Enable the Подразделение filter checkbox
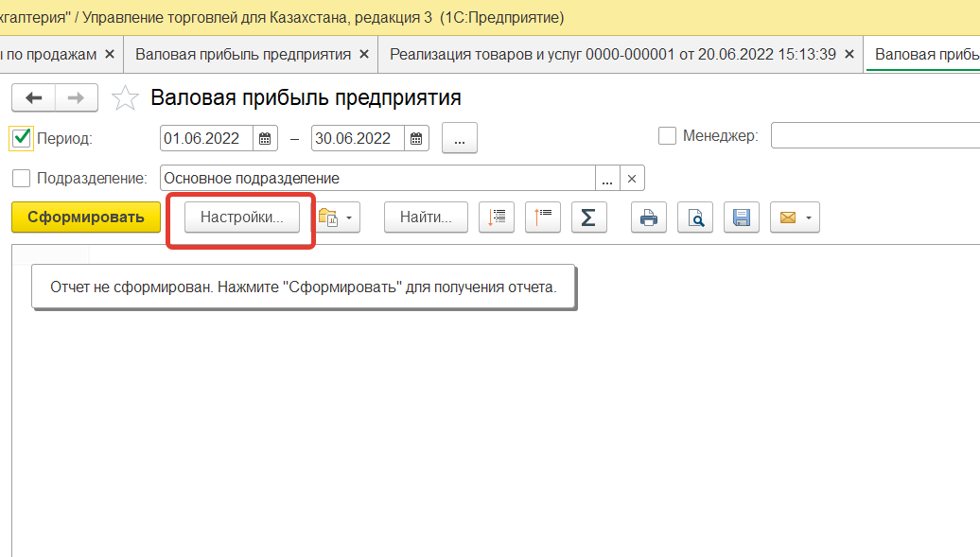The height and width of the screenshot is (557, 980). tap(22, 178)
